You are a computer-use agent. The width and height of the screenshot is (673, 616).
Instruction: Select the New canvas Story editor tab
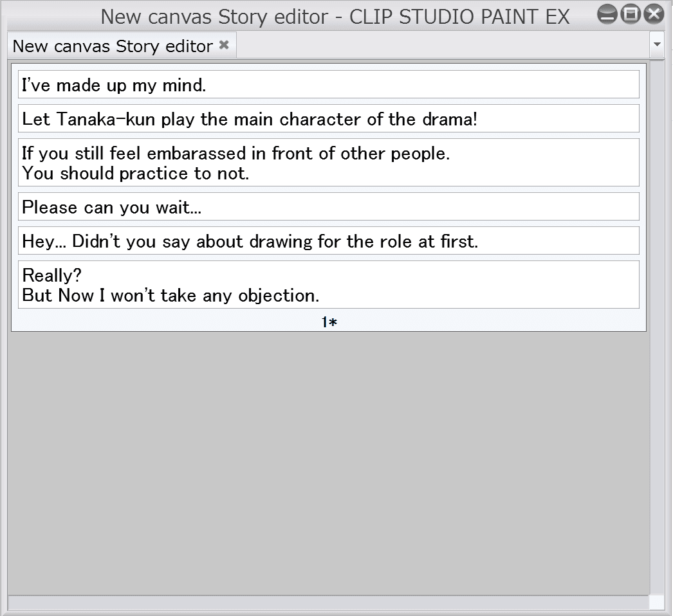pyautogui.click(x=113, y=46)
